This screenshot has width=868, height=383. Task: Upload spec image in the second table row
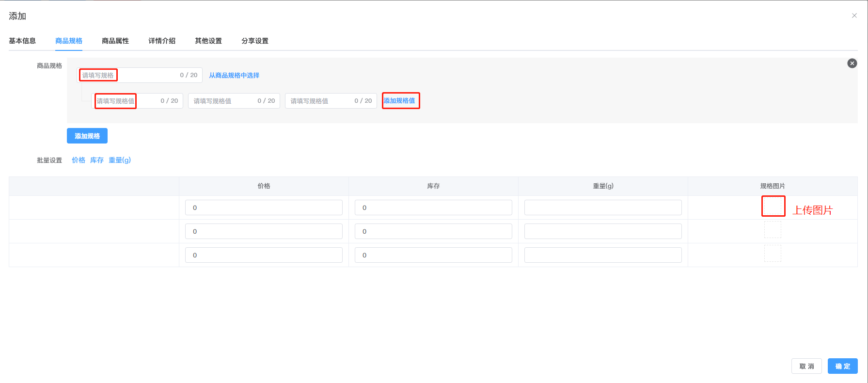pos(773,230)
